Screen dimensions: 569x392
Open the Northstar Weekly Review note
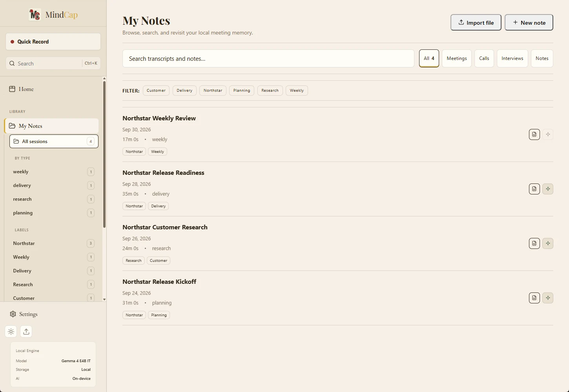[159, 118]
